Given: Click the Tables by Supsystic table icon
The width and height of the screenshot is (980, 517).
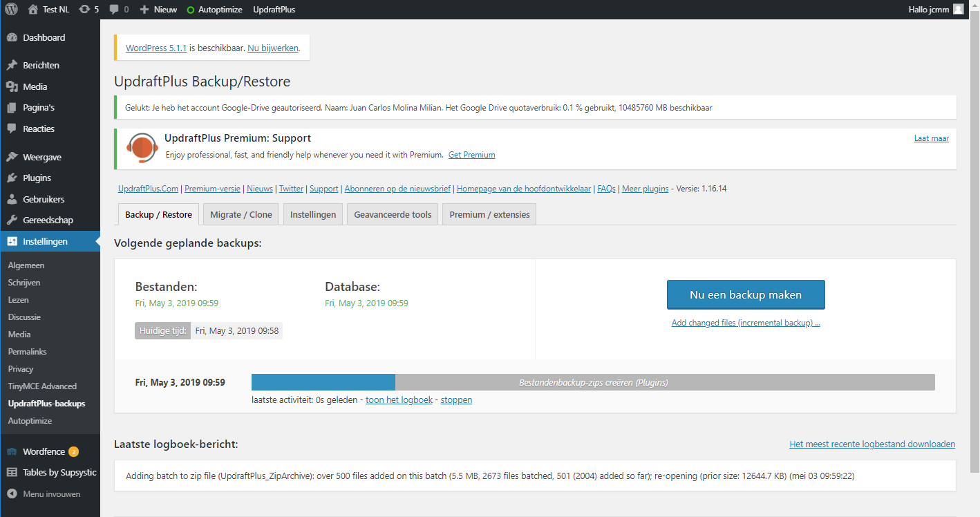Looking at the screenshot, I should (12, 473).
